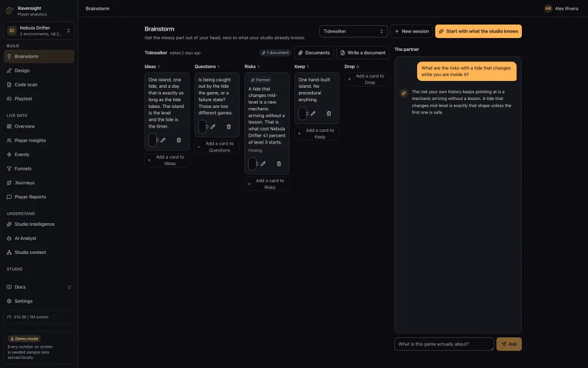The width and height of the screenshot is (588, 368).
Task: Open the Overview page
Action: click(39, 126)
